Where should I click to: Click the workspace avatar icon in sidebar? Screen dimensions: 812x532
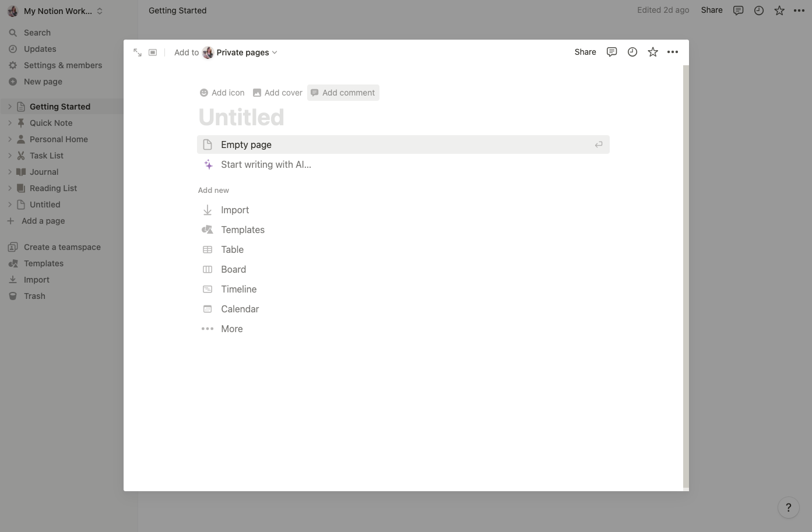coord(13,11)
